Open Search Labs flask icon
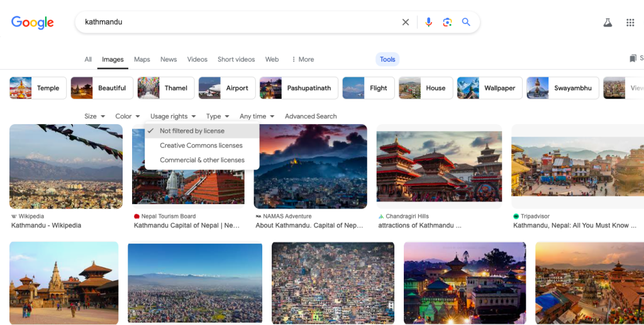The image size is (644, 325). pyautogui.click(x=608, y=23)
